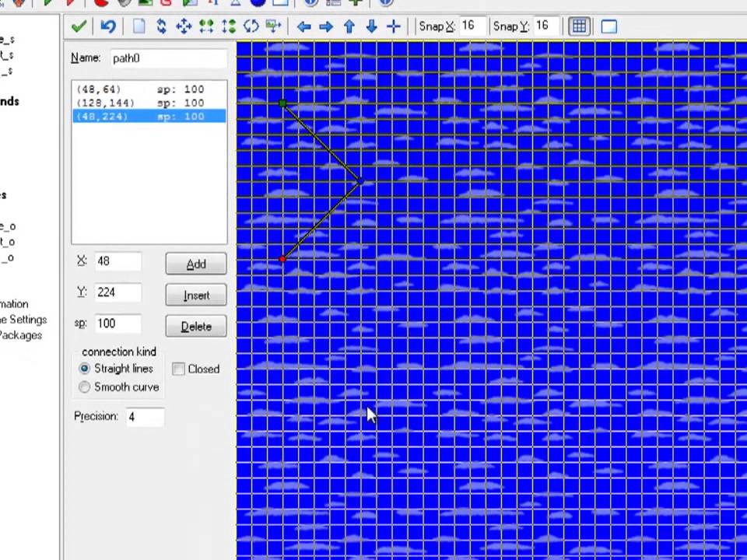Open the rotate path tool
Viewport: 747px width, 560px height.
click(x=251, y=26)
